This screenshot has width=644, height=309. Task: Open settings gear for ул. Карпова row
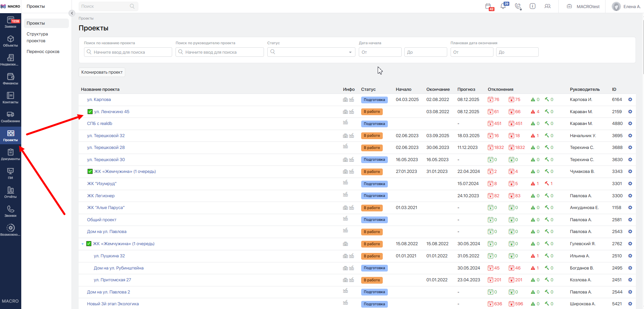[630, 100]
